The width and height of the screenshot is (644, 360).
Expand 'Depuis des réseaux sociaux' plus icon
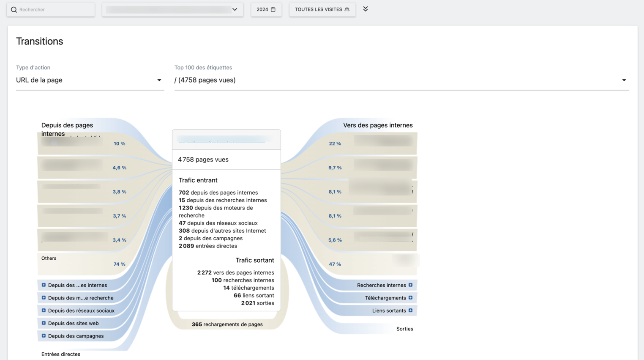click(x=44, y=311)
